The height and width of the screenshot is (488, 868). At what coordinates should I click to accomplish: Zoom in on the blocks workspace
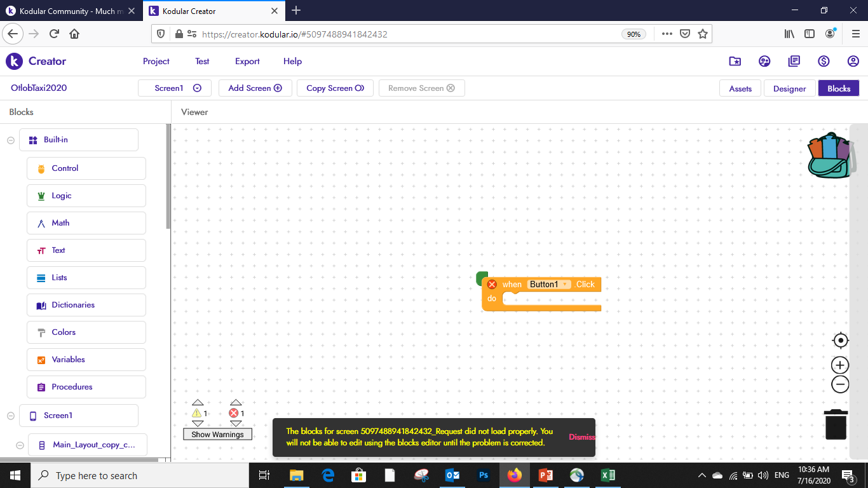point(840,365)
